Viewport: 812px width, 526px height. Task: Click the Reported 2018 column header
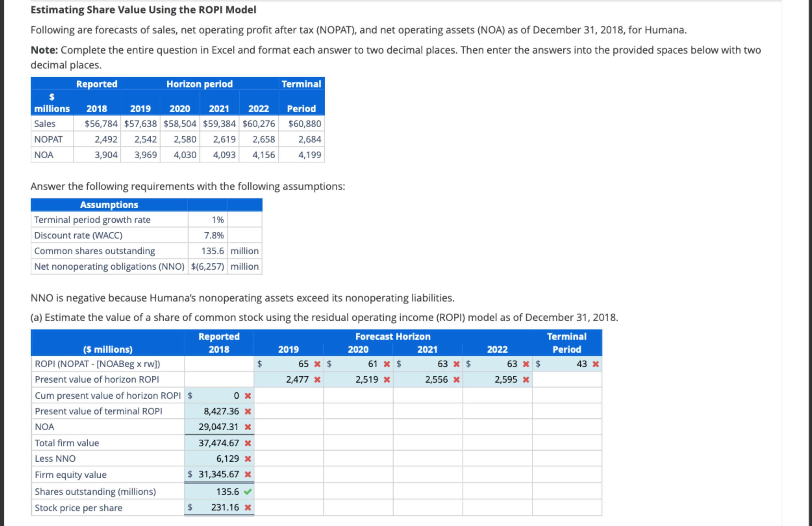(219, 343)
